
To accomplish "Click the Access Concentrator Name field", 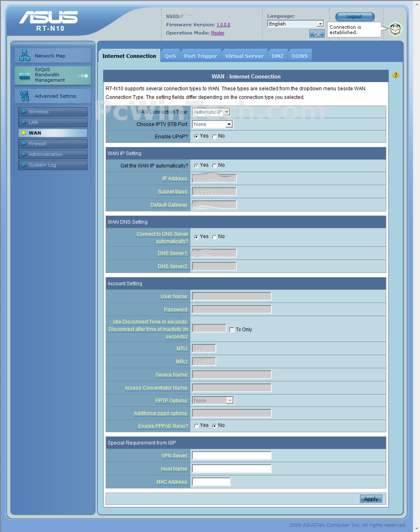I will (x=232, y=388).
